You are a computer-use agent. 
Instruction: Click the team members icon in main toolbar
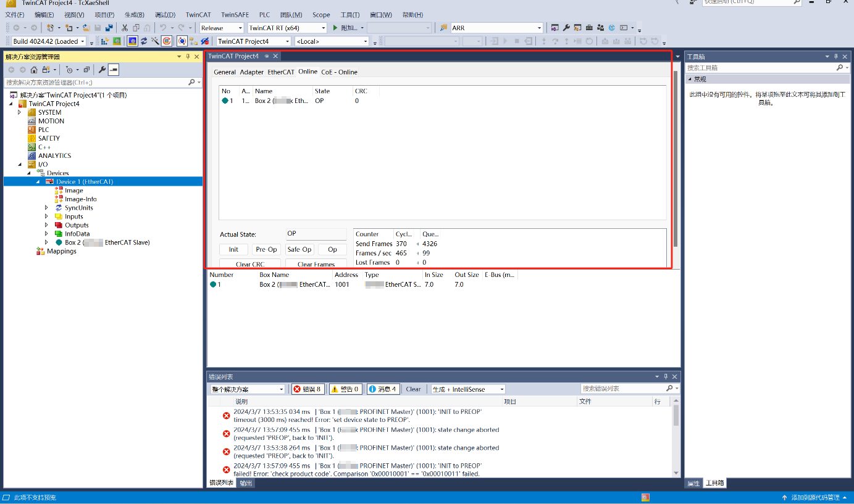click(600, 28)
